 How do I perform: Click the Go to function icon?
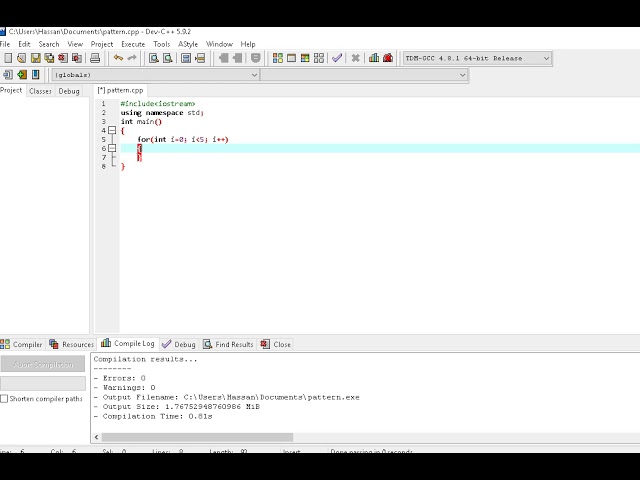186,58
